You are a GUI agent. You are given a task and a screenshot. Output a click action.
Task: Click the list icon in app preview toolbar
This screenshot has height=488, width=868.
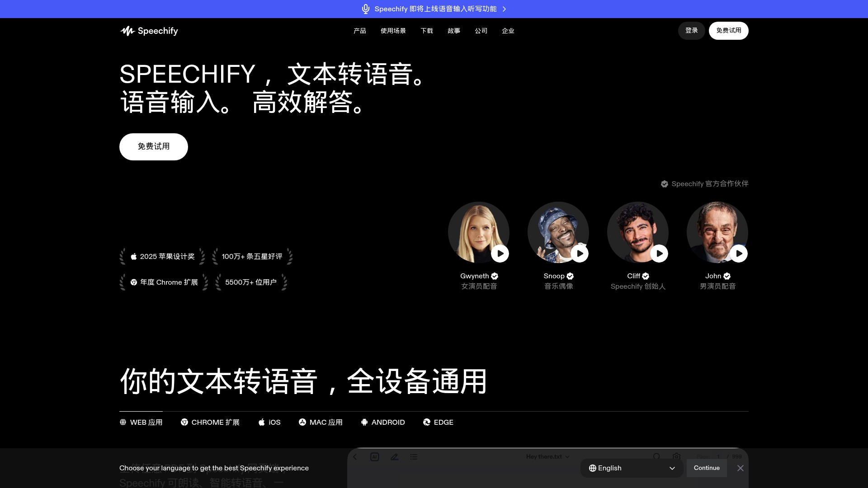coord(414,457)
